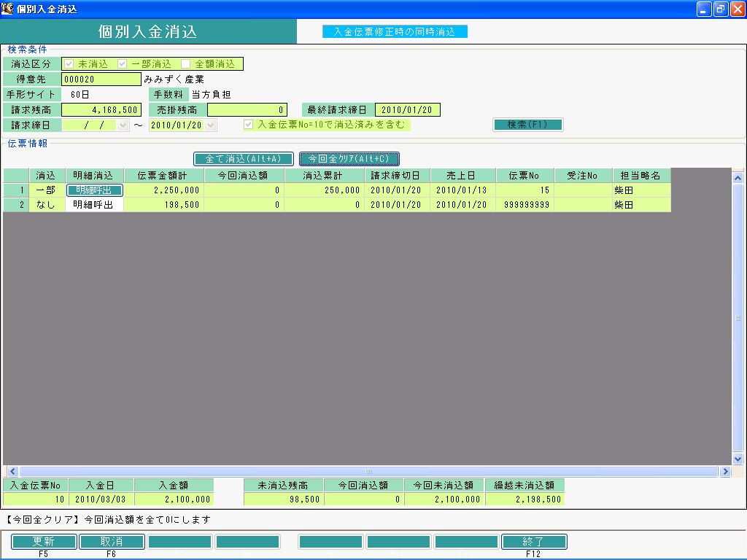Select grid row header 2
Image resolution: width=747 pixels, height=560 pixels.
tap(16, 205)
